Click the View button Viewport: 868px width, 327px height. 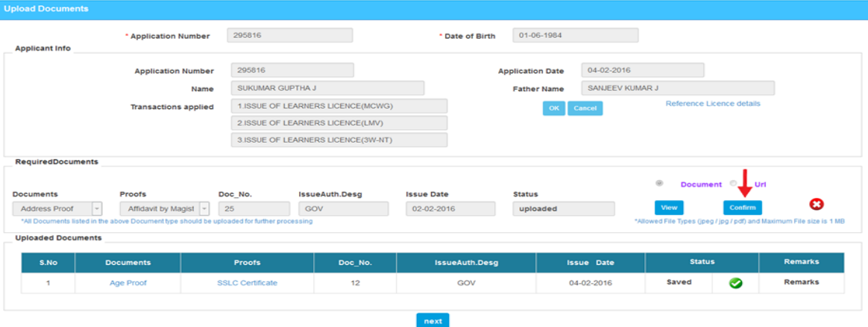pyautogui.click(x=669, y=208)
